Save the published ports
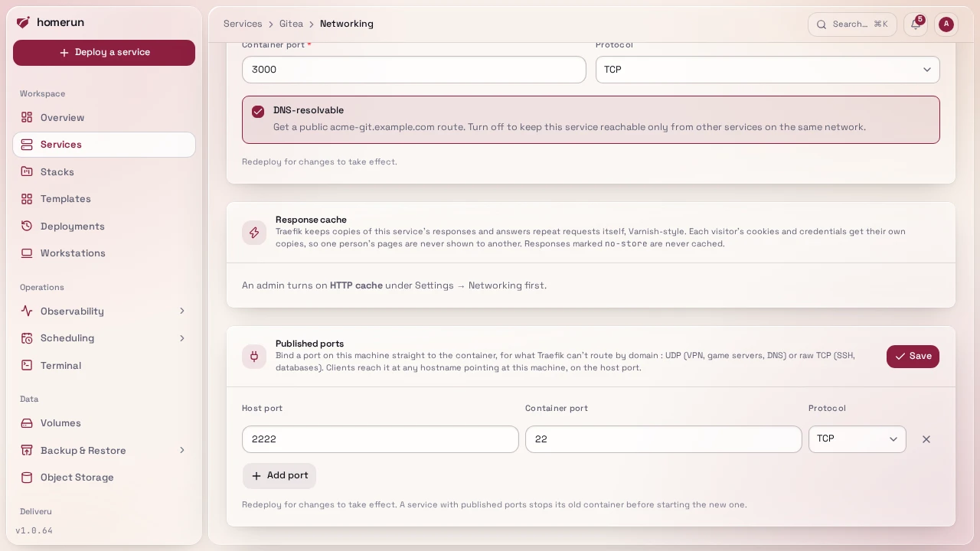This screenshot has width=980, height=551. (x=913, y=357)
